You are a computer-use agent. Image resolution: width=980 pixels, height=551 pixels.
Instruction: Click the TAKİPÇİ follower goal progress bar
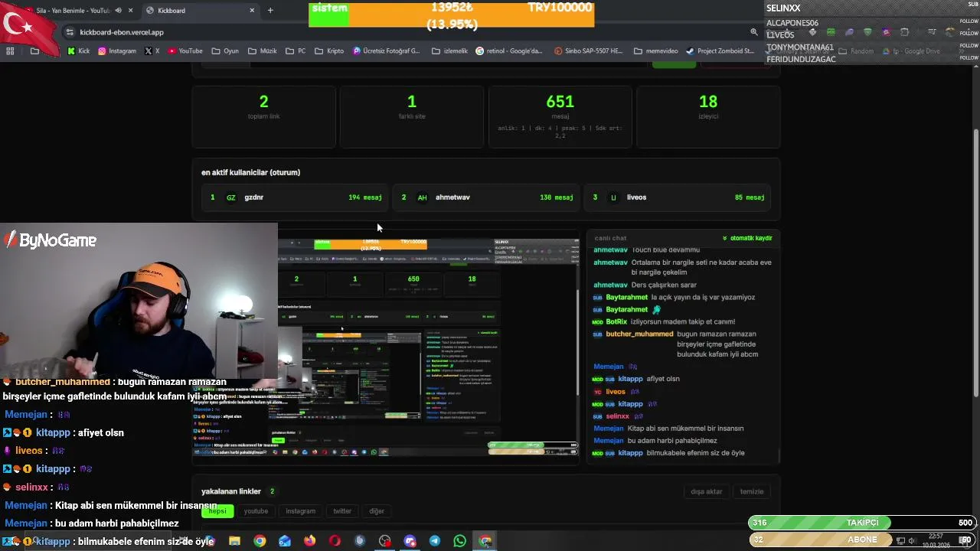point(862,523)
